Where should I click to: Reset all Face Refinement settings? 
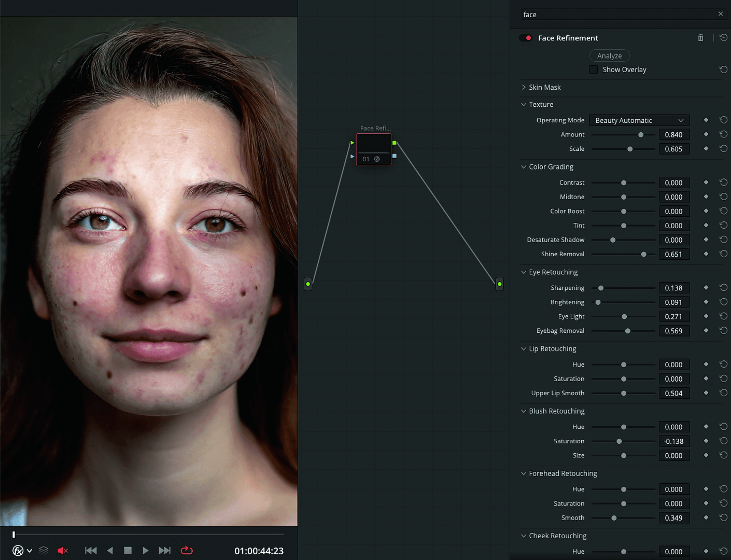(x=724, y=37)
